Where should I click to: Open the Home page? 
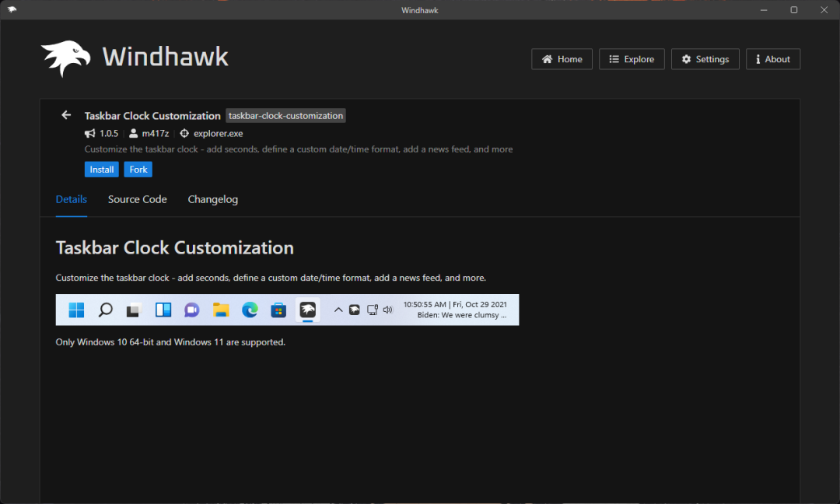coord(562,59)
